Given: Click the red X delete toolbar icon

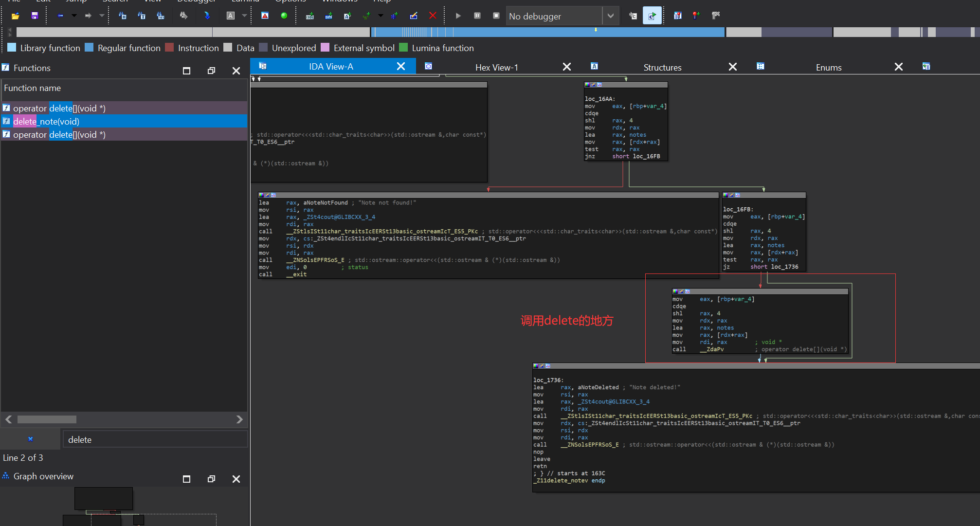Looking at the screenshot, I should click(x=432, y=16).
